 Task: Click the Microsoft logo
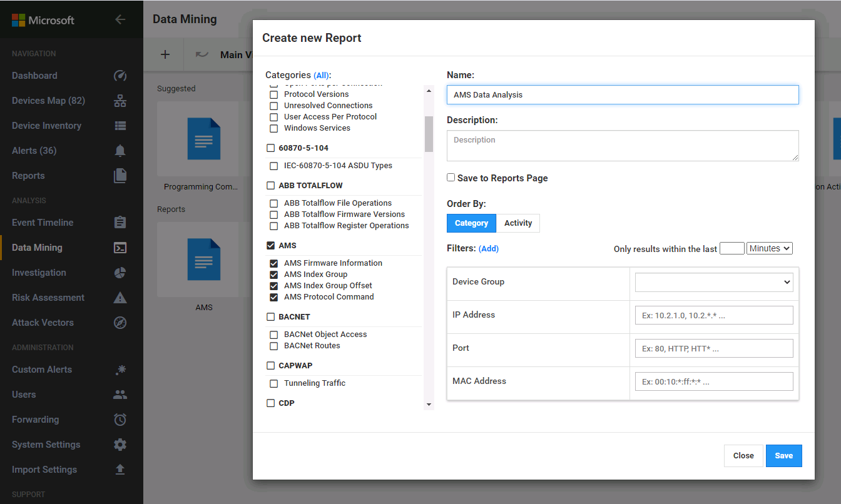click(43, 20)
